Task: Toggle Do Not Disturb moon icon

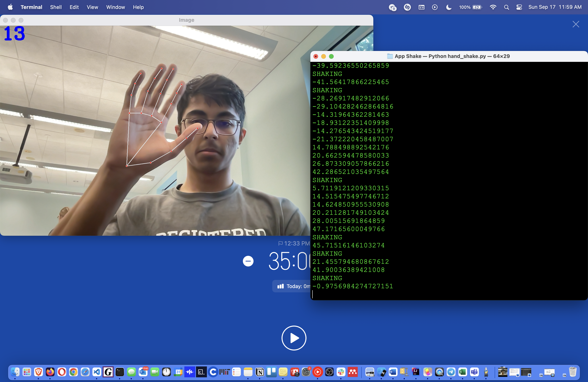Action: coord(449,7)
